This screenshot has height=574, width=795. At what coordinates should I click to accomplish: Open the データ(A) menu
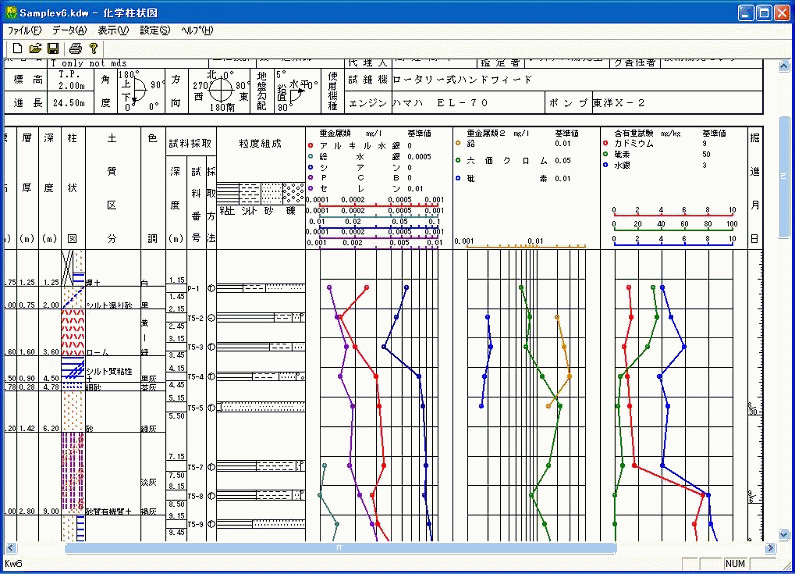click(69, 30)
